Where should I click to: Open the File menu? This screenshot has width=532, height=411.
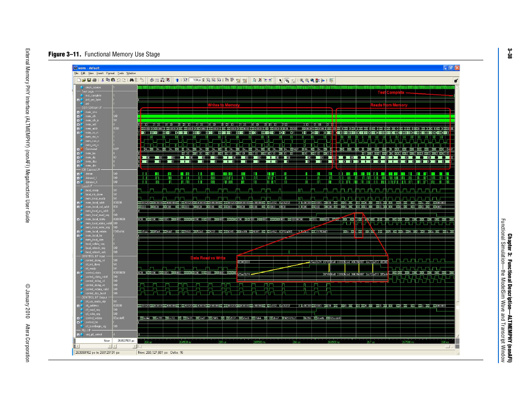coord(76,73)
